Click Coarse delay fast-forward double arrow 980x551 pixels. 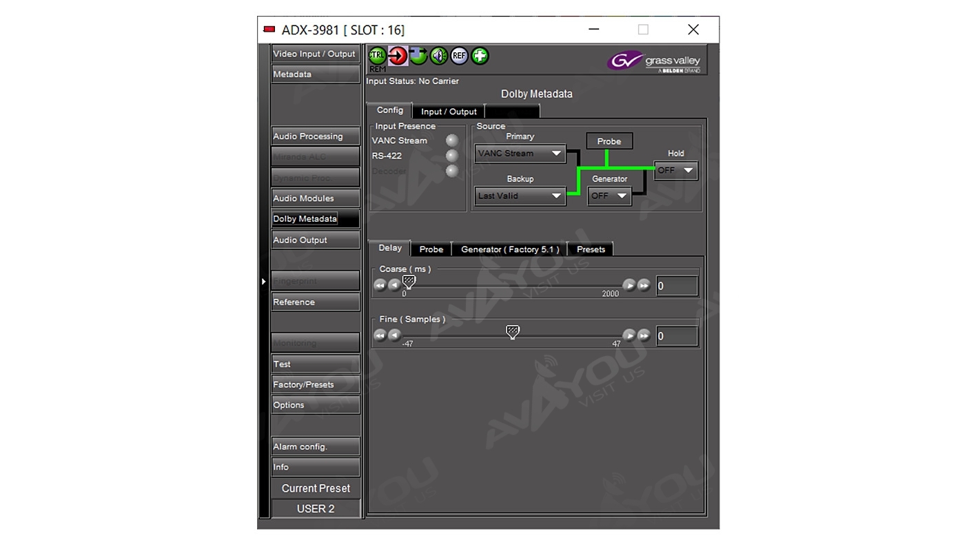coord(644,285)
